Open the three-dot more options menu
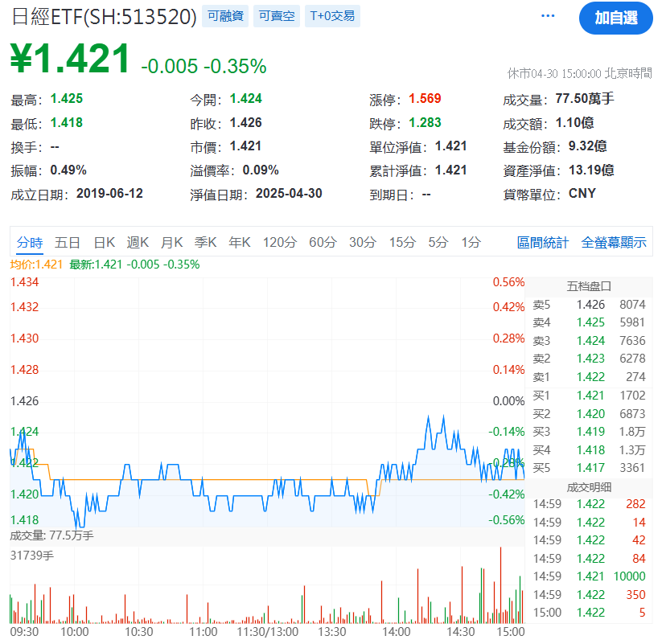This screenshot has height=644, width=662. pyautogui.click(x=548, y=16)
